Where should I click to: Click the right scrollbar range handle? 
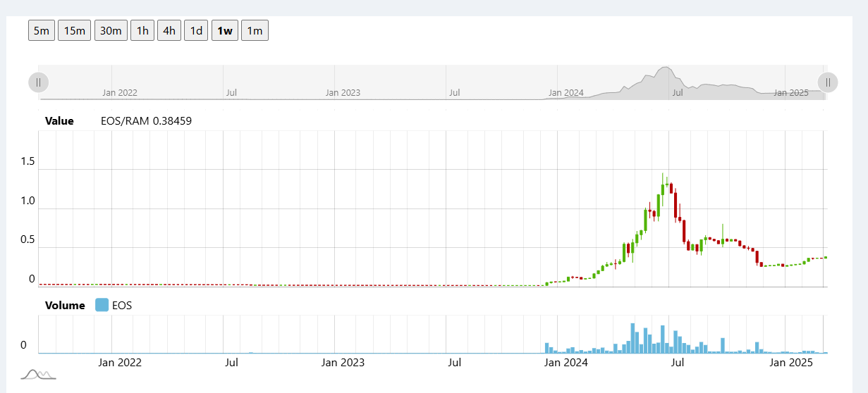point(827,82)
